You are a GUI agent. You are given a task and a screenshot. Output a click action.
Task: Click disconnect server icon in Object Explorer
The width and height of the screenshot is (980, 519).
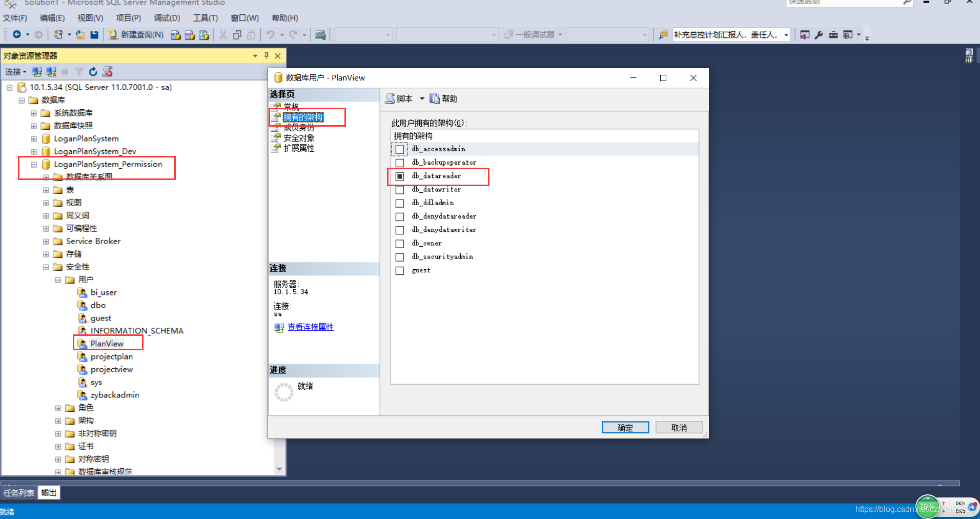coord(51,72)
